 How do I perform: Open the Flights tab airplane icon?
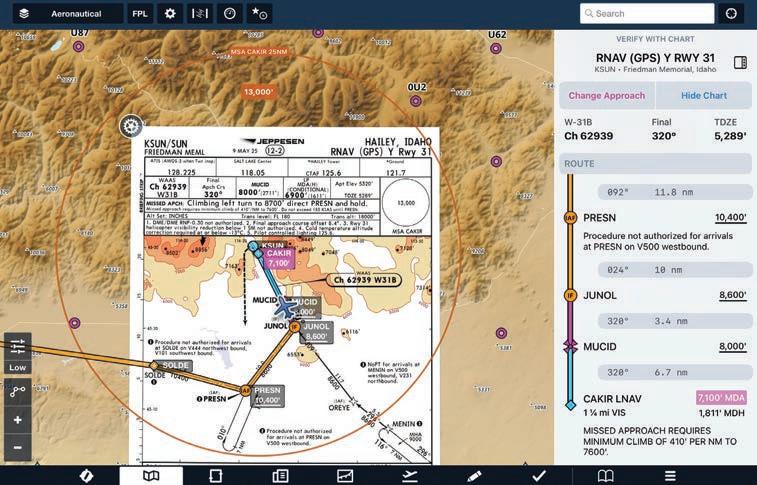point(409,476)
